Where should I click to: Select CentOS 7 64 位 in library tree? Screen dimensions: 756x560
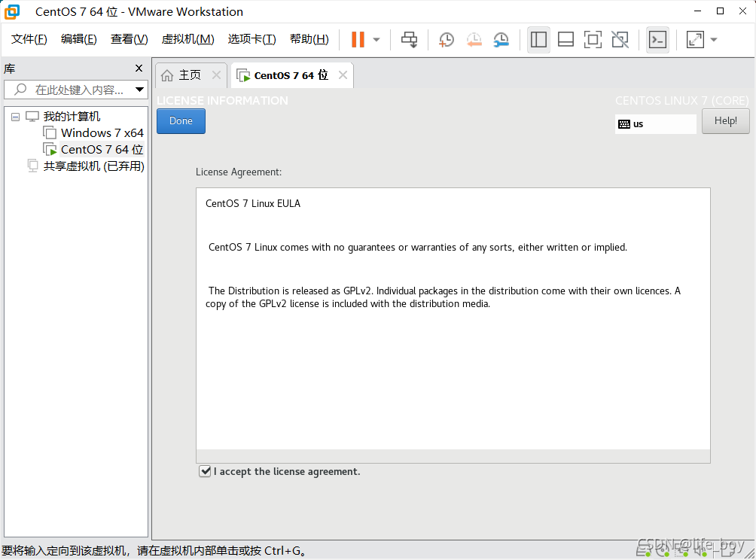pos(102,149)
